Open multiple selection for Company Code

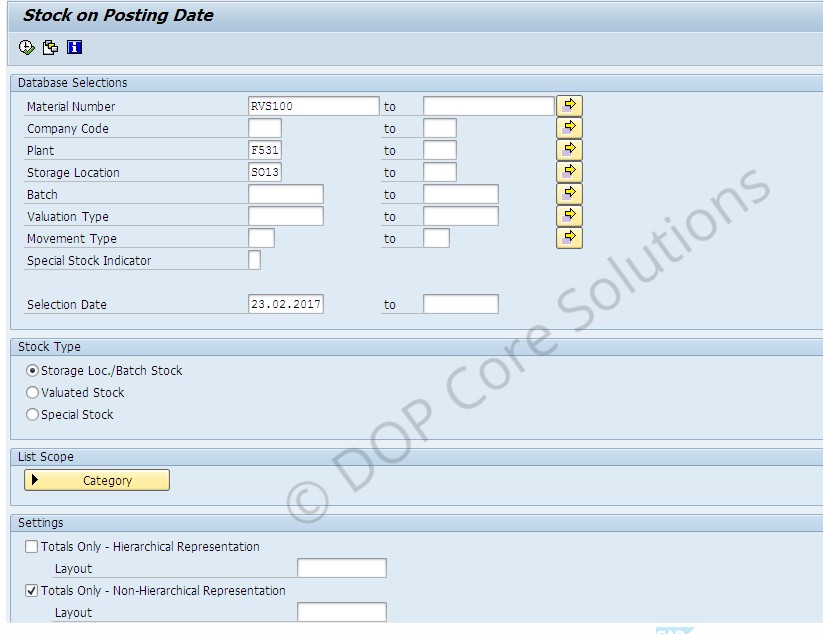568,127
